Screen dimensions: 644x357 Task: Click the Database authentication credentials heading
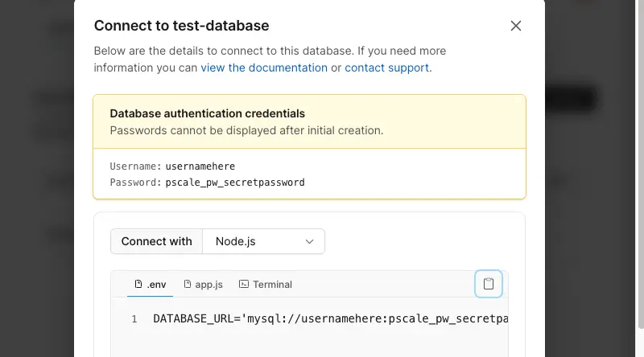tap(207, 113)
